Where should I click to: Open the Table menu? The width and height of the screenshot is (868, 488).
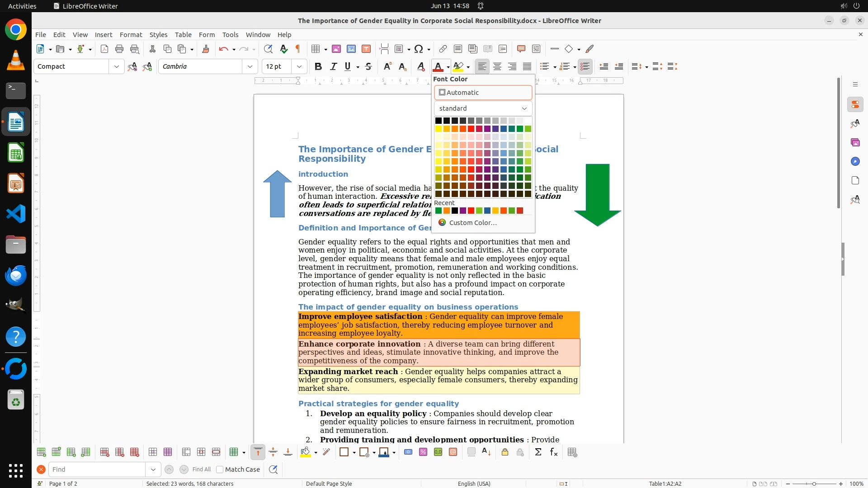click(x=183, y=34)
